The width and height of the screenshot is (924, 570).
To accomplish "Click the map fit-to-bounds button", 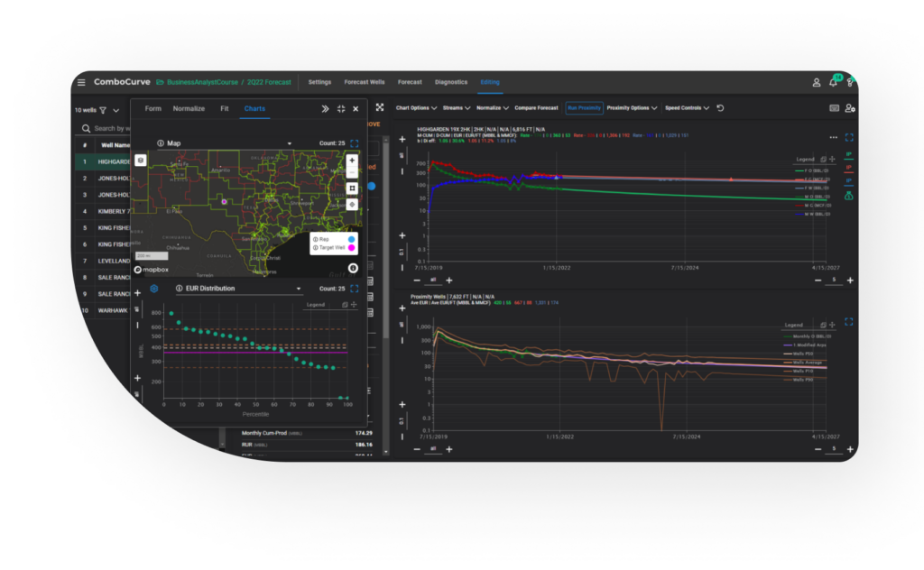I will pos(352,188).
